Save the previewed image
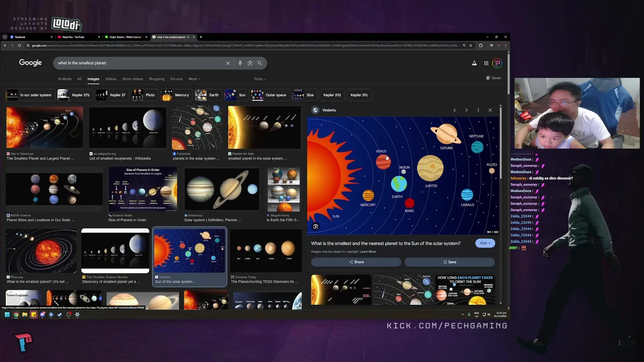The height and width of the screenshot is (362, 644). coord(450,262)
